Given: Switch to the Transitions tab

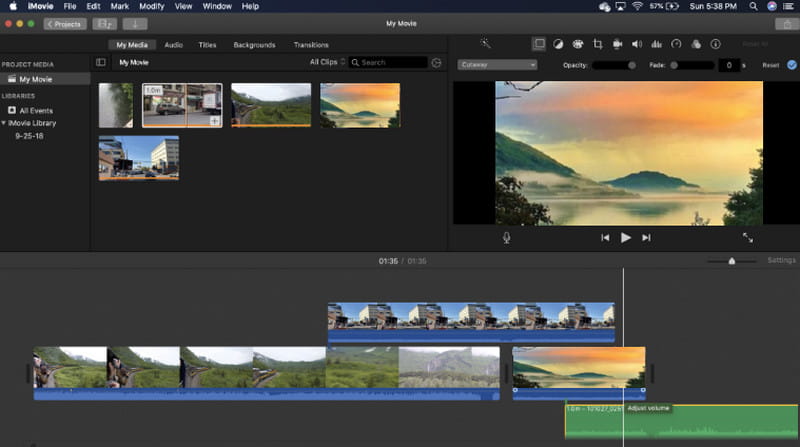Looking at the screenshot, I should (311, 45).
